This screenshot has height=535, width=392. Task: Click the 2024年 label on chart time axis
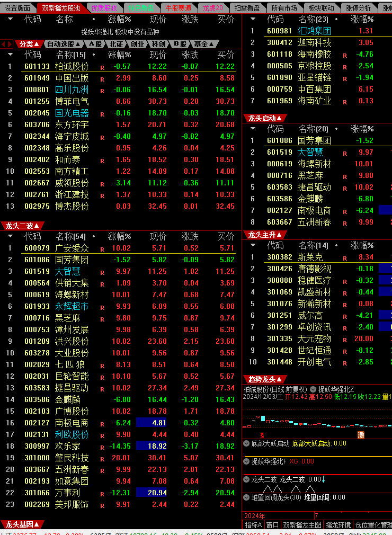point(254,515)
